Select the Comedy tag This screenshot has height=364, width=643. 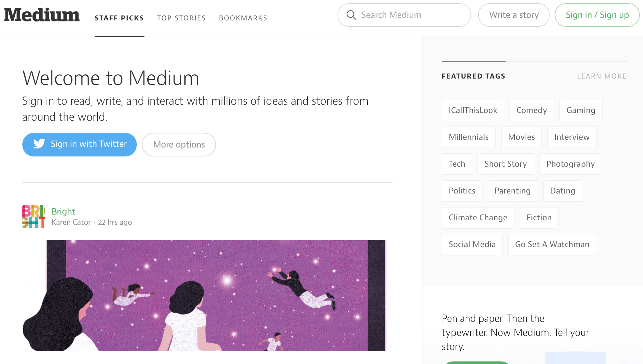click(x=531, y=110)
